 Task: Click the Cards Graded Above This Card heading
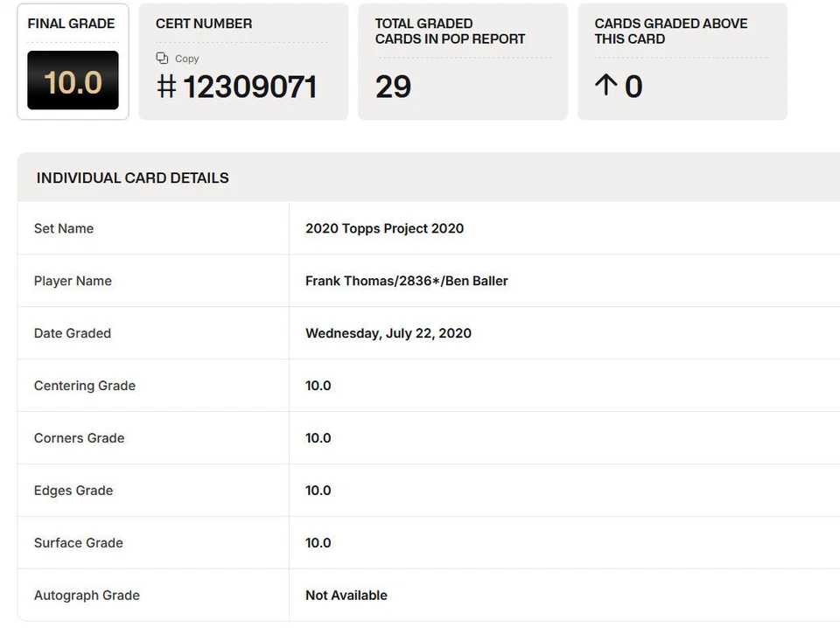coord(671,31)
